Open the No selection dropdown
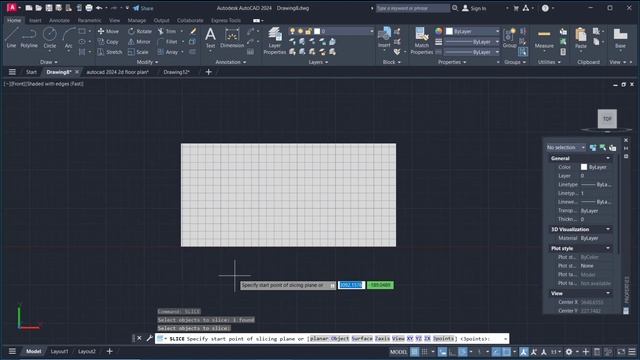This screenshot has width=640, height=360. (x=566, y=147)
